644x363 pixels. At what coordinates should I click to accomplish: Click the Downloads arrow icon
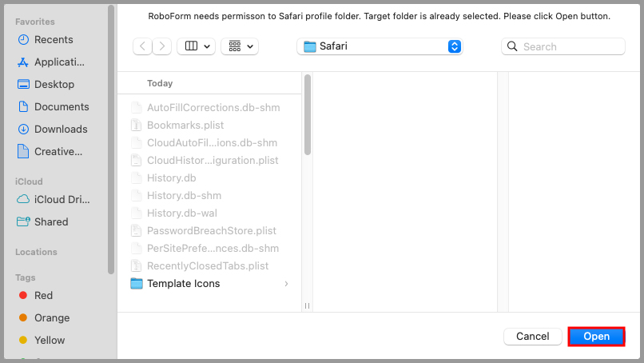23,129
